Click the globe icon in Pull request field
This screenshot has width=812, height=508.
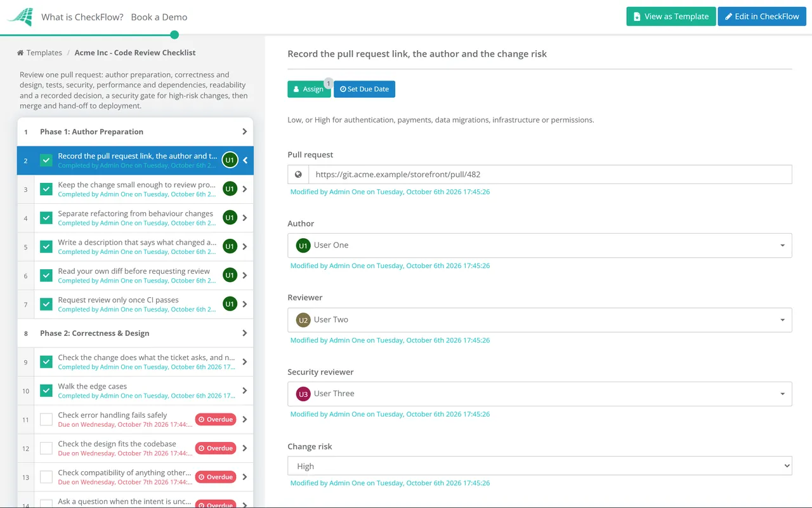[x=298, y=175]
